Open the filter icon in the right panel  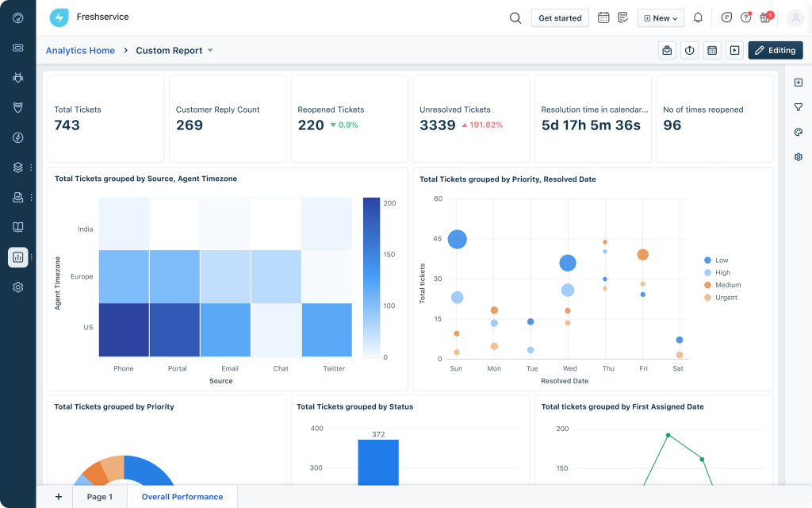pyautogui.click(x=799, y=107)
